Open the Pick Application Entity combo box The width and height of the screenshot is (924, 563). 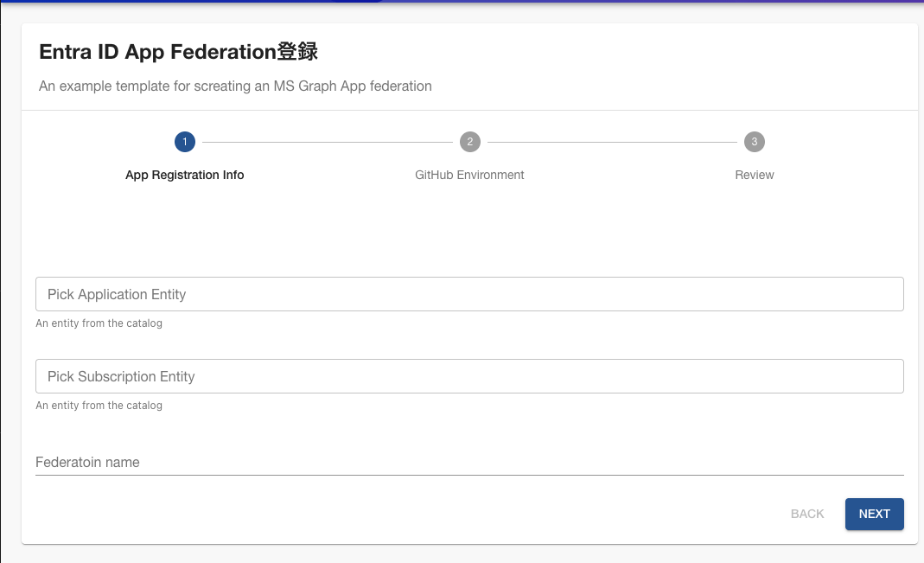pyautogui.click(x=469, y=294)
